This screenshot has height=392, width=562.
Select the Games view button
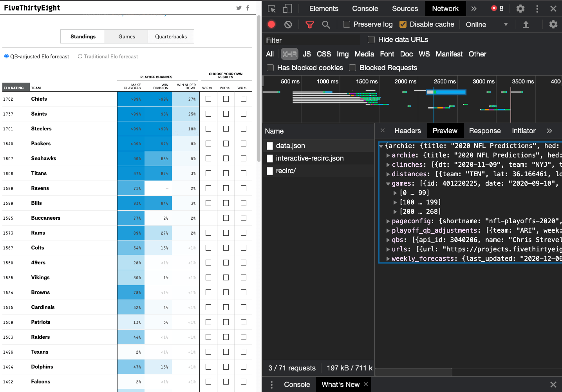[126, 36]
